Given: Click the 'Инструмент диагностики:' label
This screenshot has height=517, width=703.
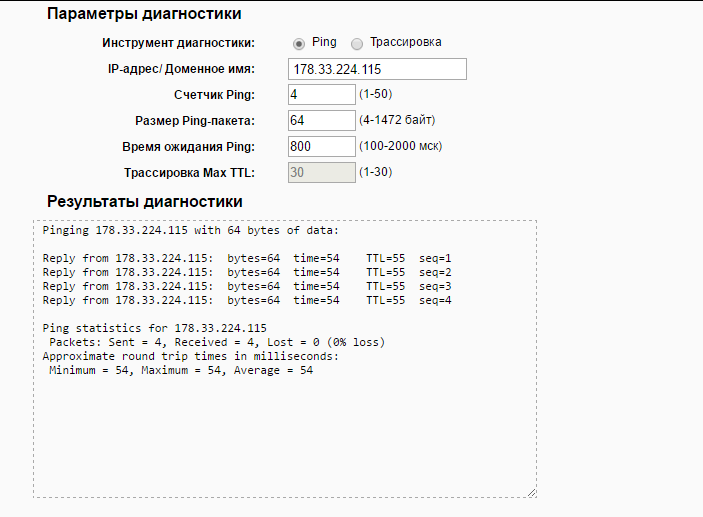Looking at the screenshot, I should (x=178, y=43).
